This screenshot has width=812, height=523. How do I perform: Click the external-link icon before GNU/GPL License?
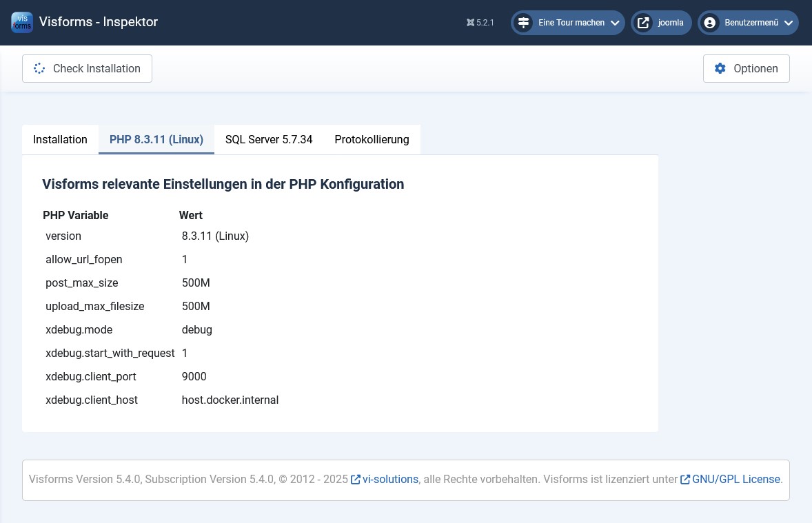click(x=685, y=479)
